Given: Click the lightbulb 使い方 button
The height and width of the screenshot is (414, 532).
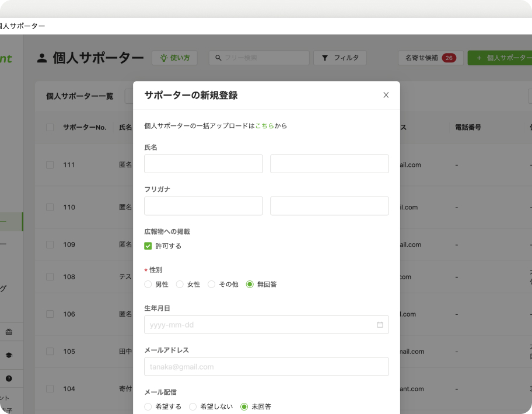Looking at the screenshot, I should 174,58.
